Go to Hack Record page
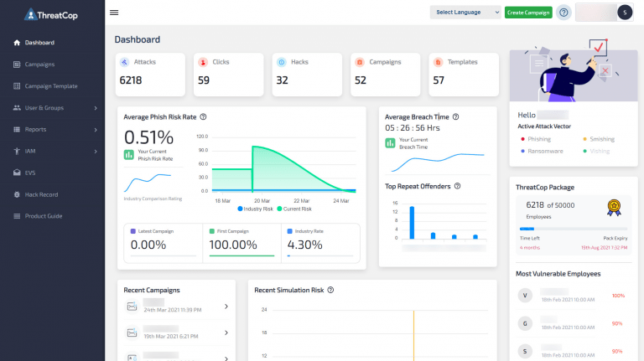Image resolution: width=644 pixels, height=361 pixels. 41,194
